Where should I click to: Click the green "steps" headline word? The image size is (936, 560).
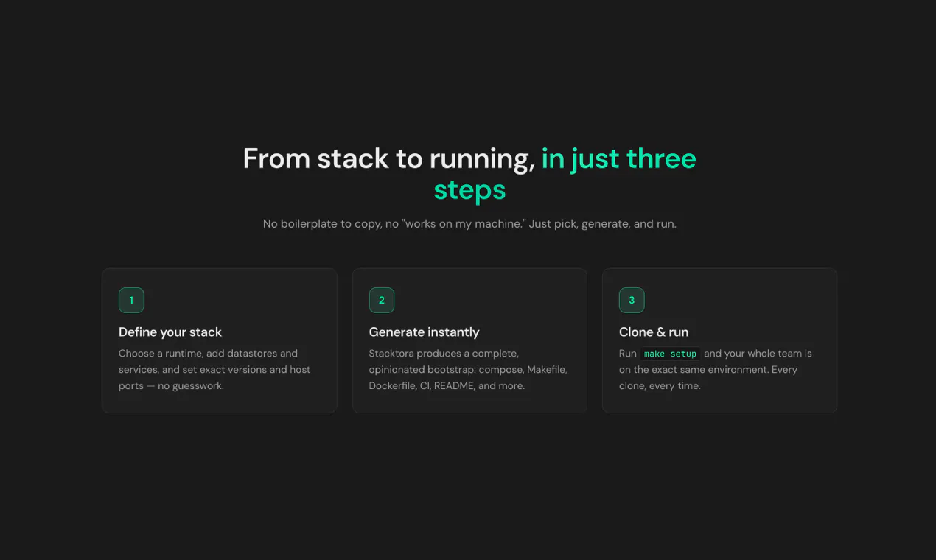(x=469, y=189)
